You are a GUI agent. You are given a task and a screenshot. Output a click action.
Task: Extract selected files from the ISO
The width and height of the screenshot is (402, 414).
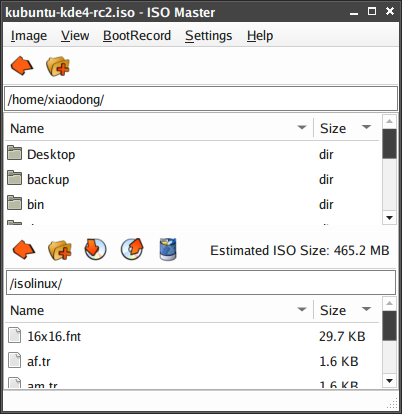point(132,249)
